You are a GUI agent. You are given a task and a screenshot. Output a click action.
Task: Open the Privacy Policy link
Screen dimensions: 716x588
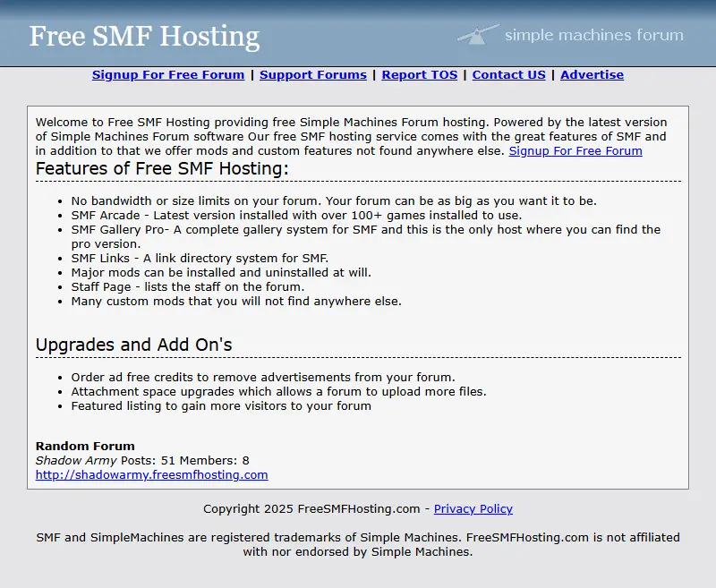[x=473, y=508]
